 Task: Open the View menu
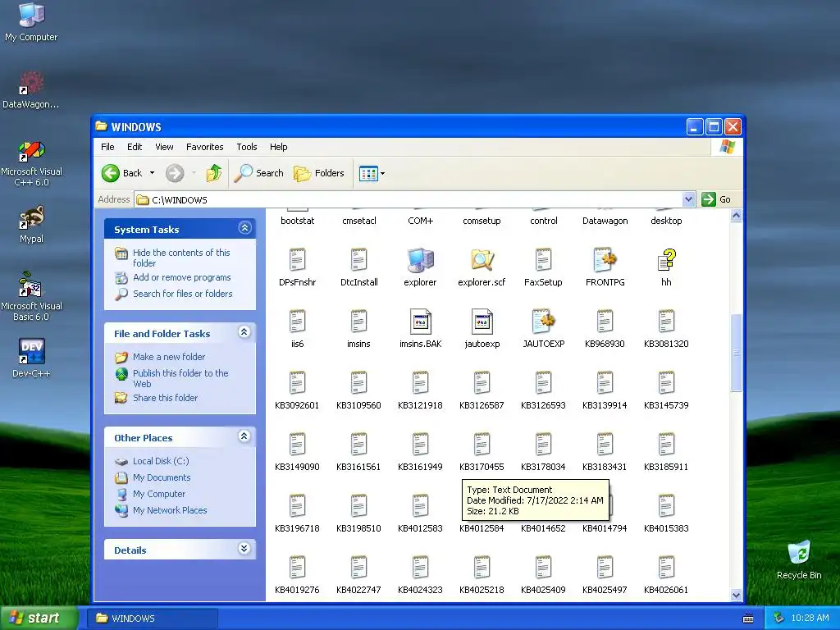click(164, 147)
